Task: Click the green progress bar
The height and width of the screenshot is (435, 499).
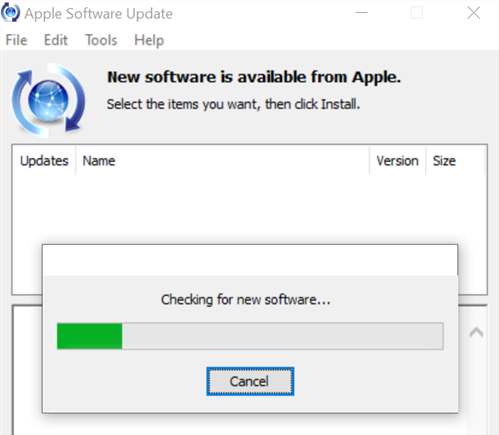Action: coord(250,336)
